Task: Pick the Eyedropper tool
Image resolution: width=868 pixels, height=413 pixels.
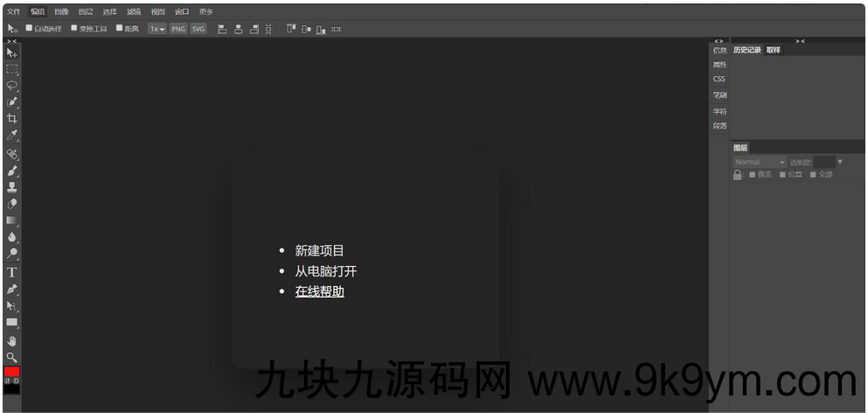Action: [x=12, y=136]
